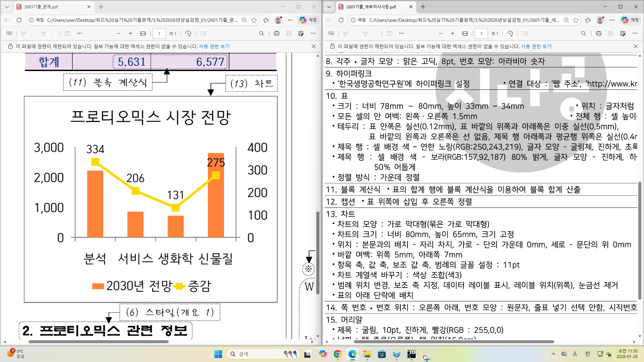Click page number field in left PDF
Image resolution: width=644 pixels, height=362 pixels.
[x=159, y=34]
